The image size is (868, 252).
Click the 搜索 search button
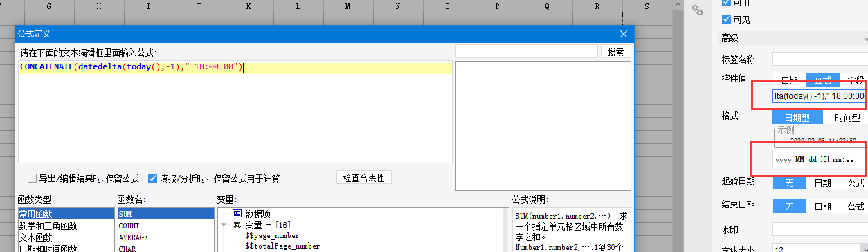(615, 52)
